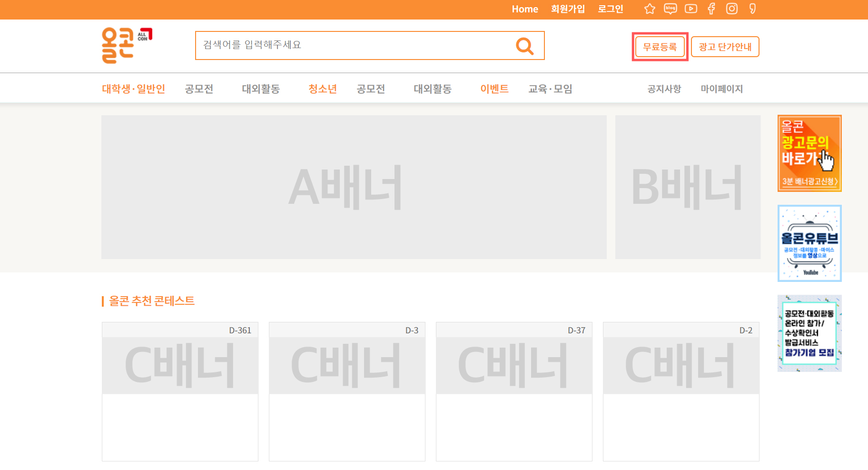This screenshot has height=470, width=868.
Task: Go to 공지사항 notices
Action: point(664,89)
